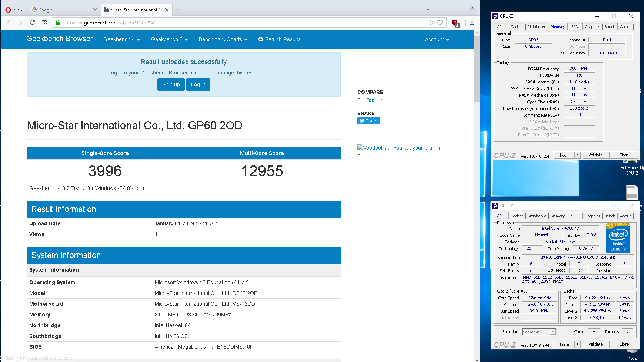Bookmark page with the heart icon
This screenshot has width=644, height=362.
coord(440,23)
